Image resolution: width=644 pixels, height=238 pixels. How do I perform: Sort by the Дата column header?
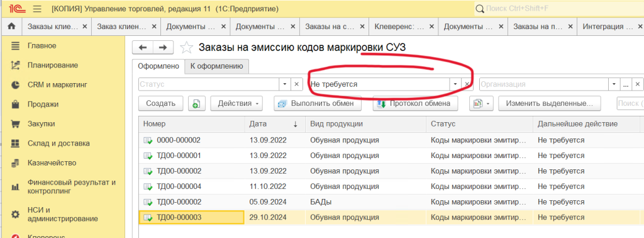point(275,124)
